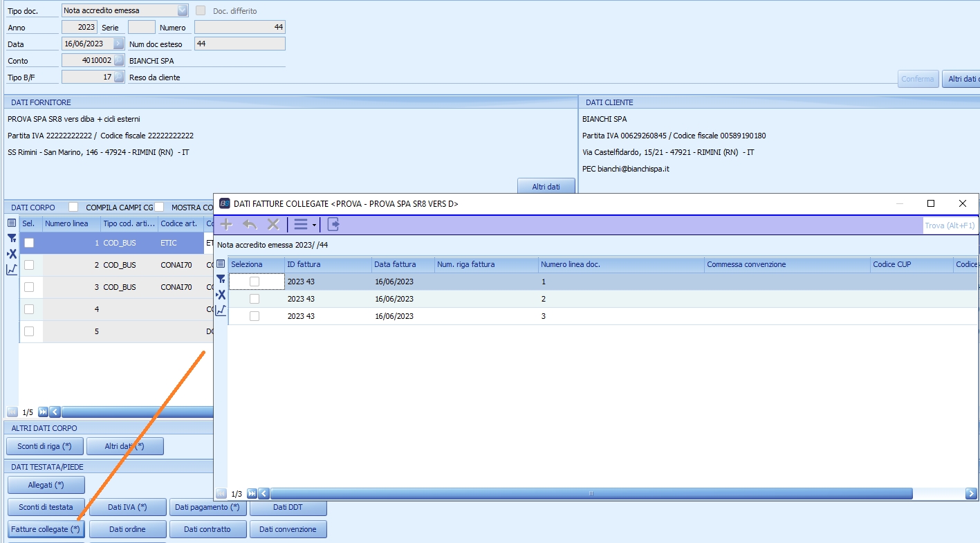This screenshot has height=543, width=980.
Task: Click the grid list icon beside the Seleziona column
Action: click(x=221, y=264)
